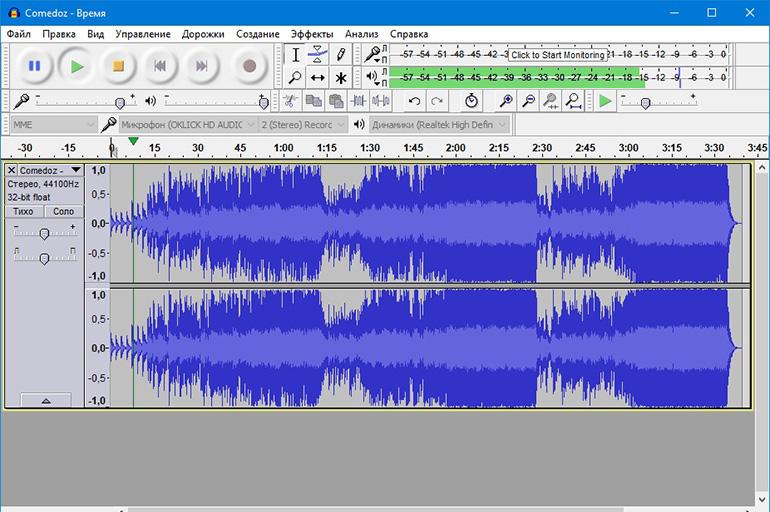Adjust the playback volume slider
The width and height of the screenshot is (770, 512).
coord(216,102)
